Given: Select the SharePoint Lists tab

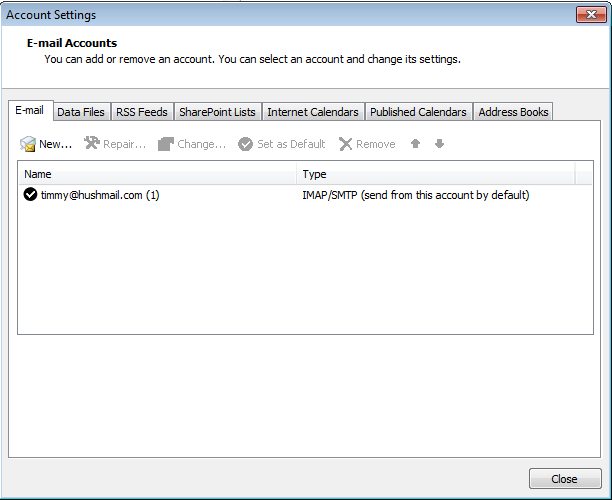Looking at the screenshot, I should click(217, 112).
